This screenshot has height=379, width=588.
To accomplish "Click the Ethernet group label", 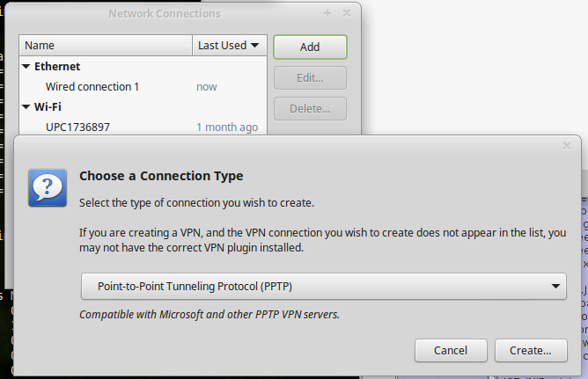I will click(57, 66).
